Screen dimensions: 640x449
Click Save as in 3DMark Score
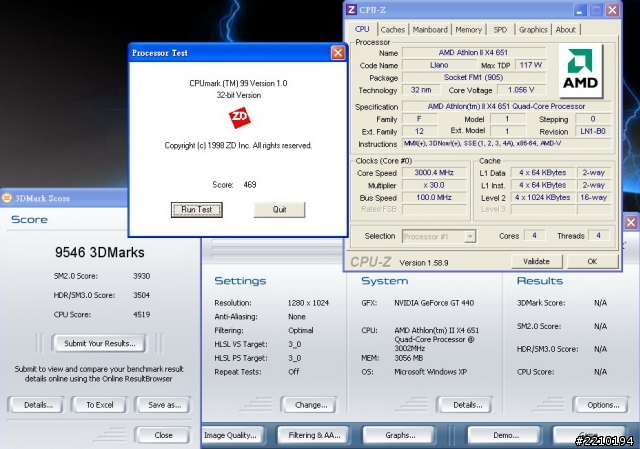164,405
